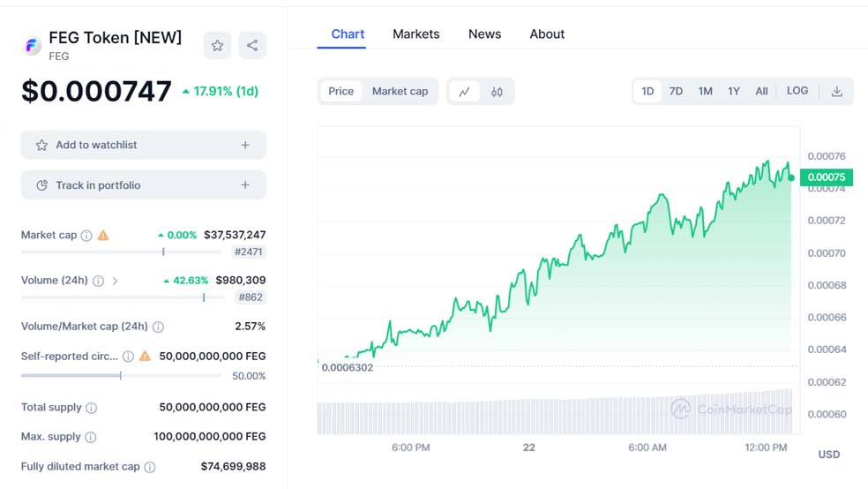868x489 pixels.
Task: Click the Track in portfolio button
Action: (x=143, y=185)
